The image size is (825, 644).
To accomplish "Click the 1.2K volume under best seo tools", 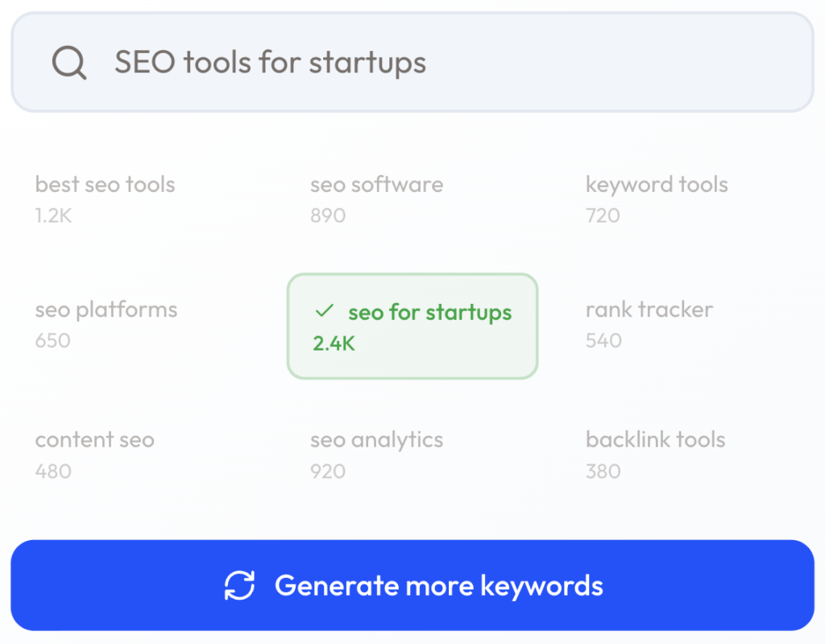I will pos(53,215).
